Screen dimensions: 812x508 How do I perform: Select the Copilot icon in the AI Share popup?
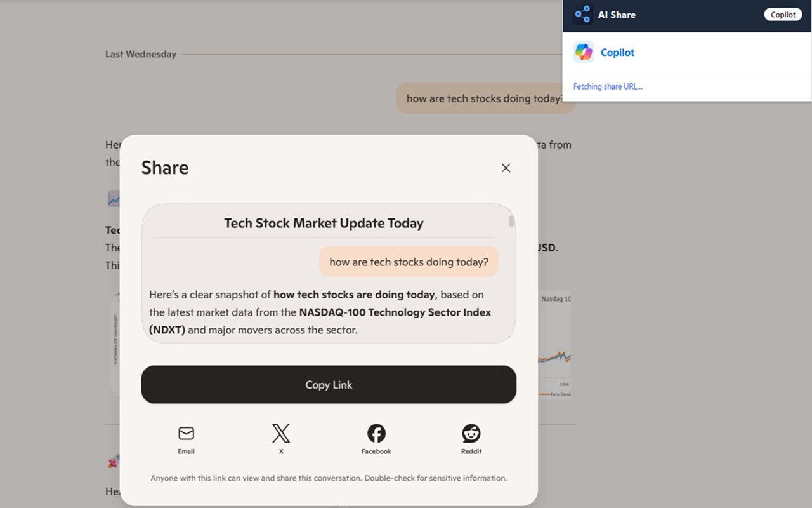tap(584, 52)
